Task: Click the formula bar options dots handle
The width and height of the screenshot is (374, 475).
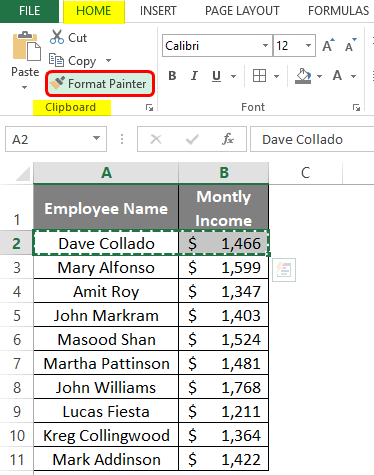Action: click(x=122, y=139)
